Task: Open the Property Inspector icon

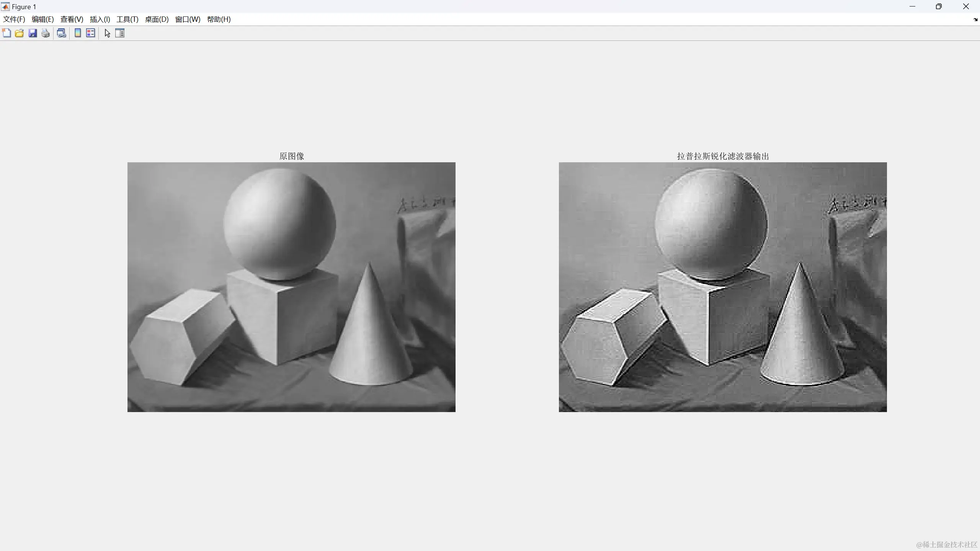Action: (x=120, y=33)
